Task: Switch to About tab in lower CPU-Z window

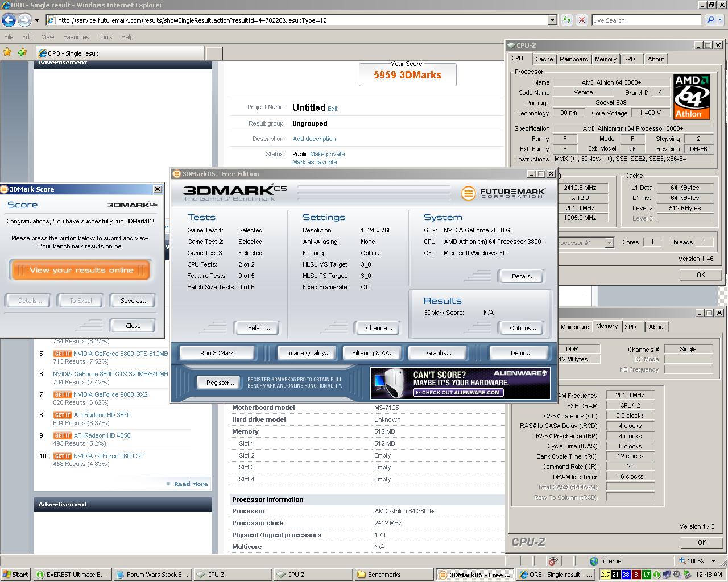Action: tap(657, 327)
